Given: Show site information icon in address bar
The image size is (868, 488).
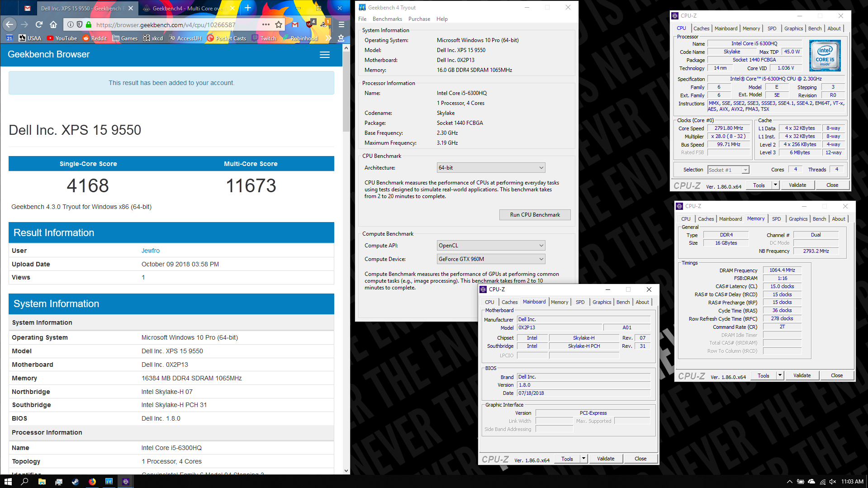Looking at the screenshot, I should (x=71, y=24).
